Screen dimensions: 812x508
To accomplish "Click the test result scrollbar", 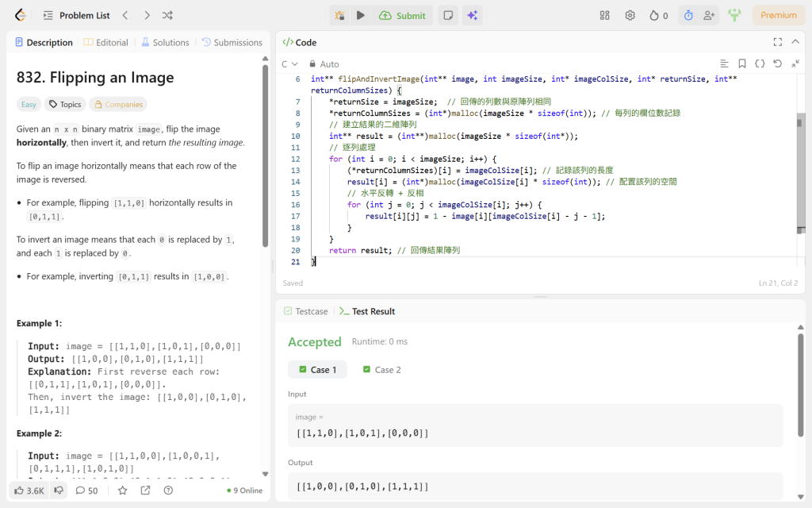I will coord(801,385).
